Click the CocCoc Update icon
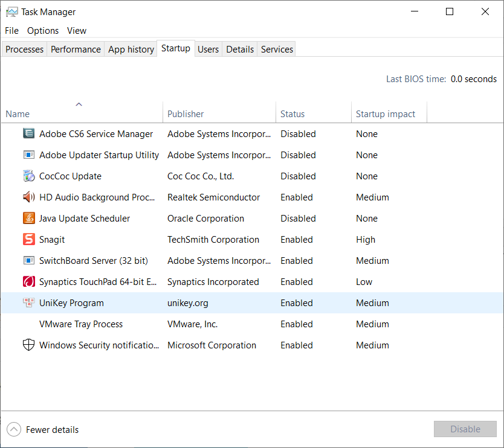 (29, 176)
